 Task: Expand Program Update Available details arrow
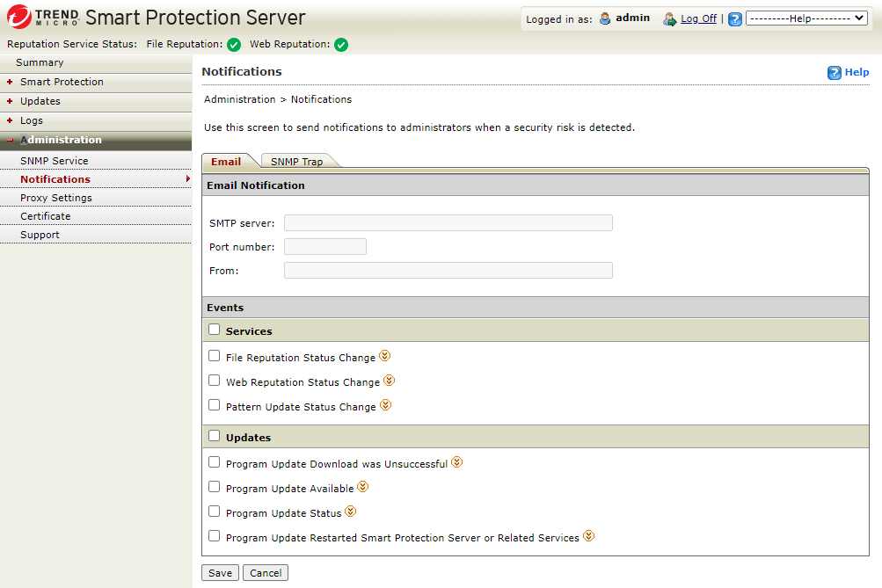362,487
